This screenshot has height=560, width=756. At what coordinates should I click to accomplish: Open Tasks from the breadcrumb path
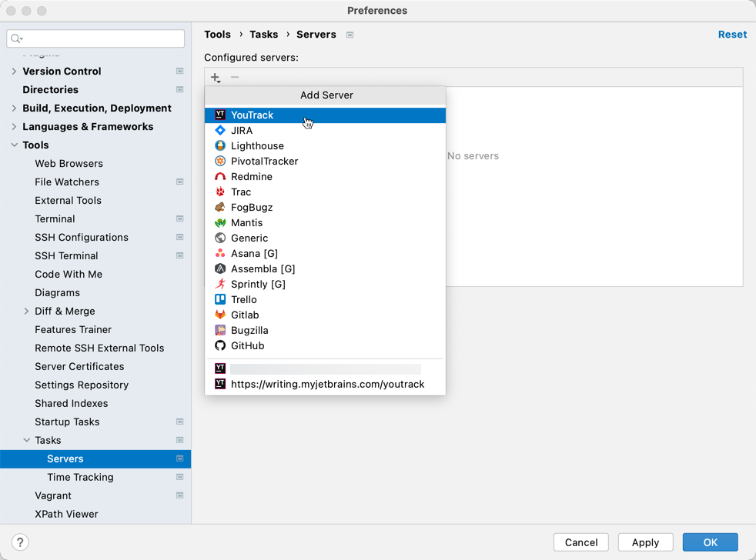pos(264,34)
